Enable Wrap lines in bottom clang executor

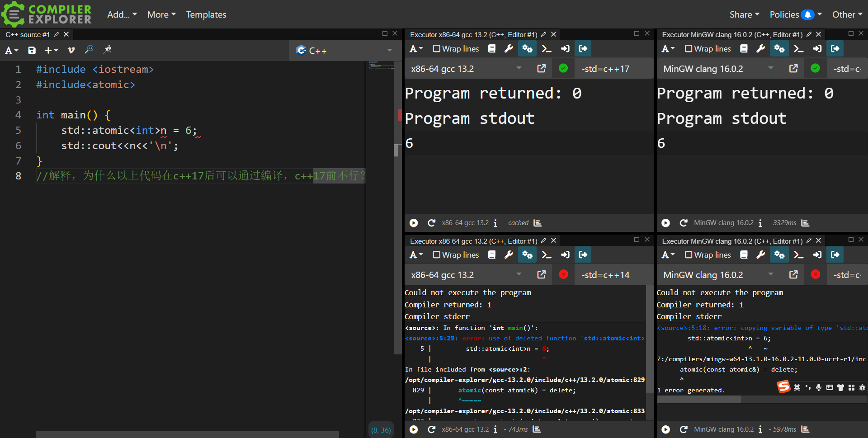coord(708,255)
